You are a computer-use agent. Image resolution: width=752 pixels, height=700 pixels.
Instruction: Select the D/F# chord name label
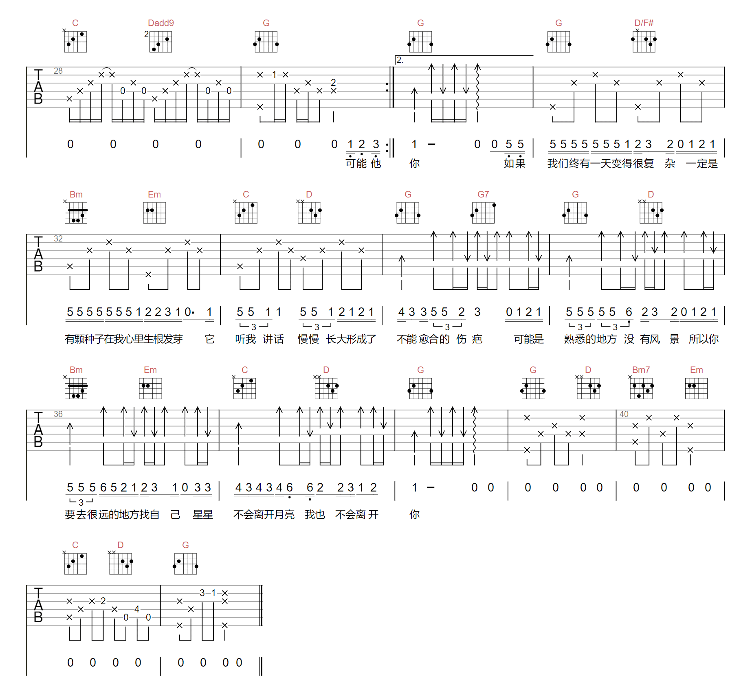coord(644,23)
